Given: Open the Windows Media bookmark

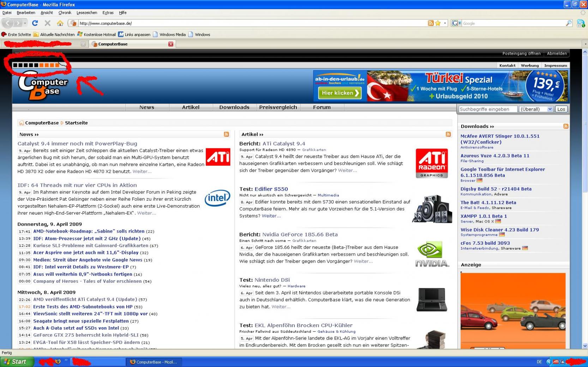Looking at the screenshot, I should click(169, 35).
